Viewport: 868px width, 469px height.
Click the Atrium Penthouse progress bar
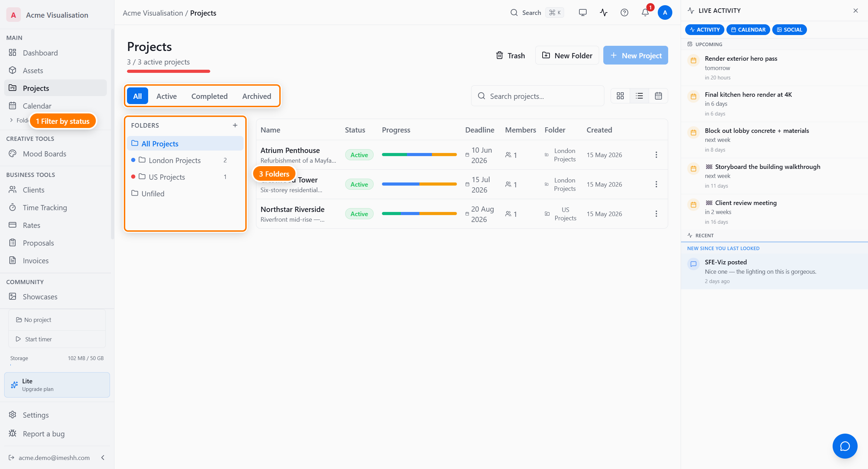tap(419, 155)
